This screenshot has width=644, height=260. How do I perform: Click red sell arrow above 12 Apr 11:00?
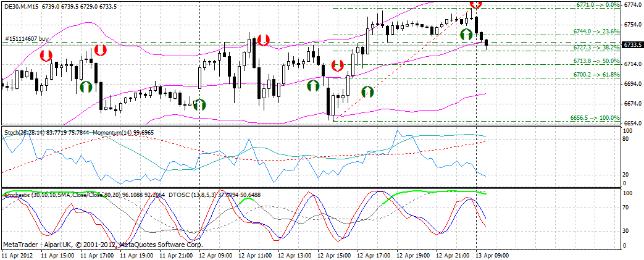point(264,40)
